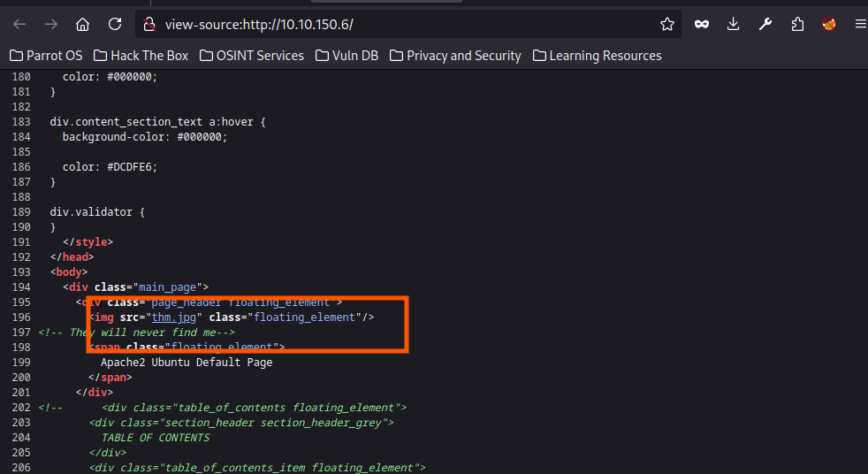
Task: Open the browser home page
Action: [82, 25]
